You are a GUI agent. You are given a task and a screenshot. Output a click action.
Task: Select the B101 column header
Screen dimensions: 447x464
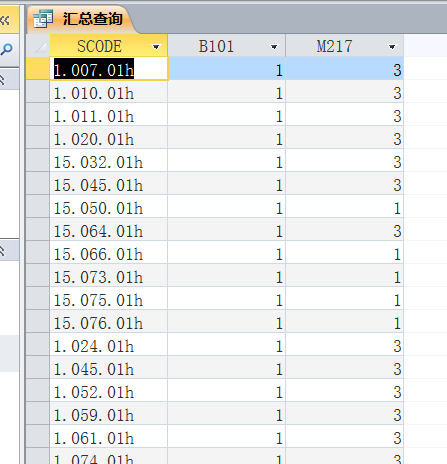[227, 46]
